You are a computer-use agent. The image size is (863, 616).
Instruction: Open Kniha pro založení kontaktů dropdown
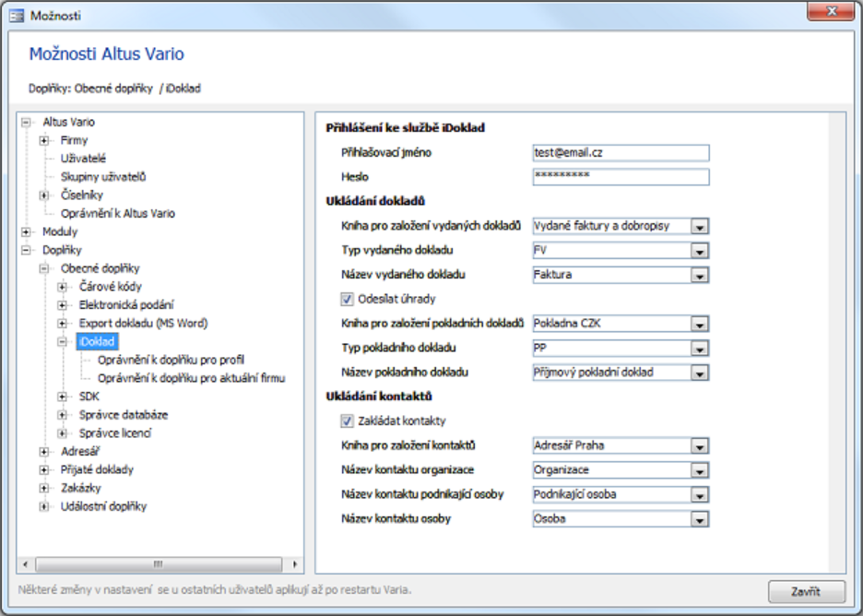tap(700, 446)
